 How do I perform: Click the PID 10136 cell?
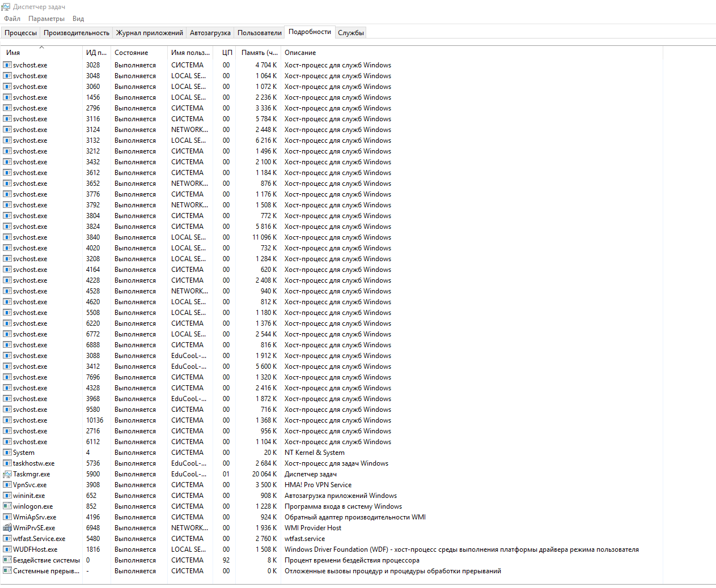pos(95,420)
